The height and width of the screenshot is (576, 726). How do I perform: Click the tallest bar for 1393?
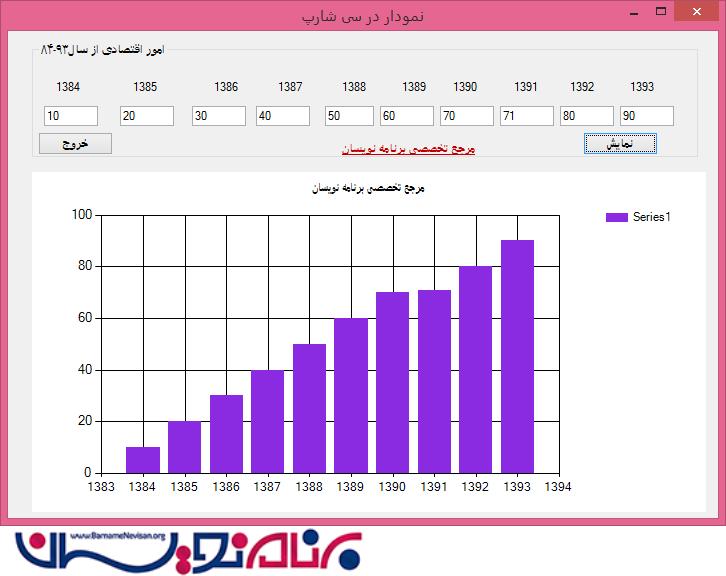517,355
